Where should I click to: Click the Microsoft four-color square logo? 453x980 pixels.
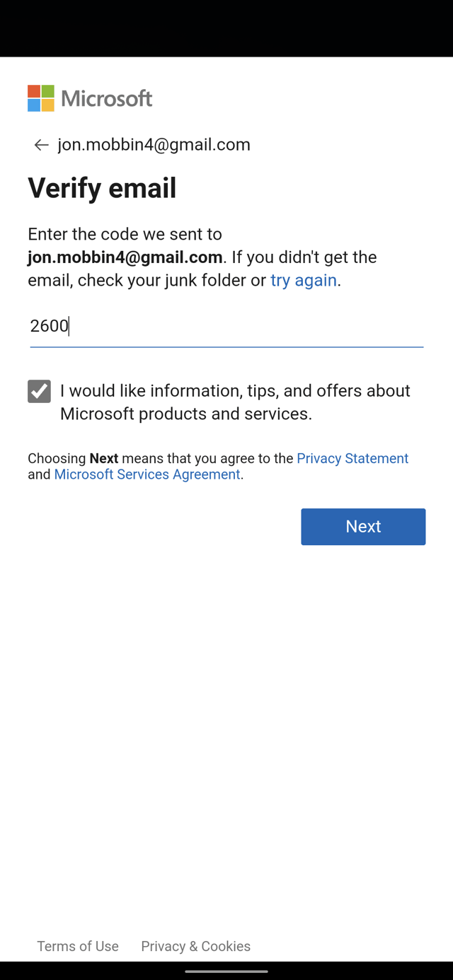(x=41, y=98)
